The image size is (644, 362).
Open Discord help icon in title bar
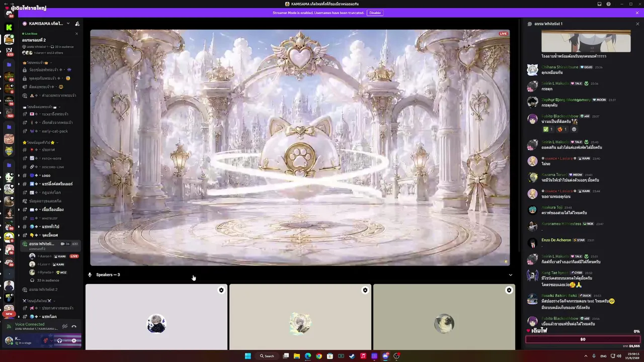(x=608, y=4)
